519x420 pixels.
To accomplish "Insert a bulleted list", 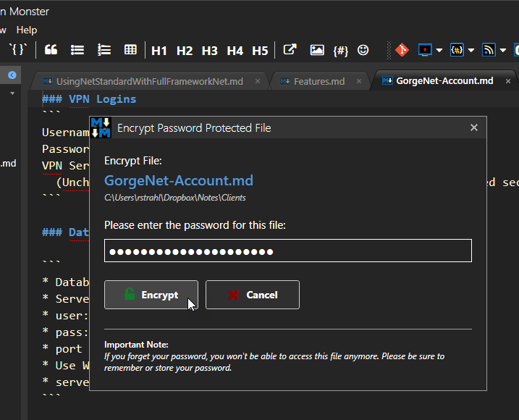I will coord(77,50).
